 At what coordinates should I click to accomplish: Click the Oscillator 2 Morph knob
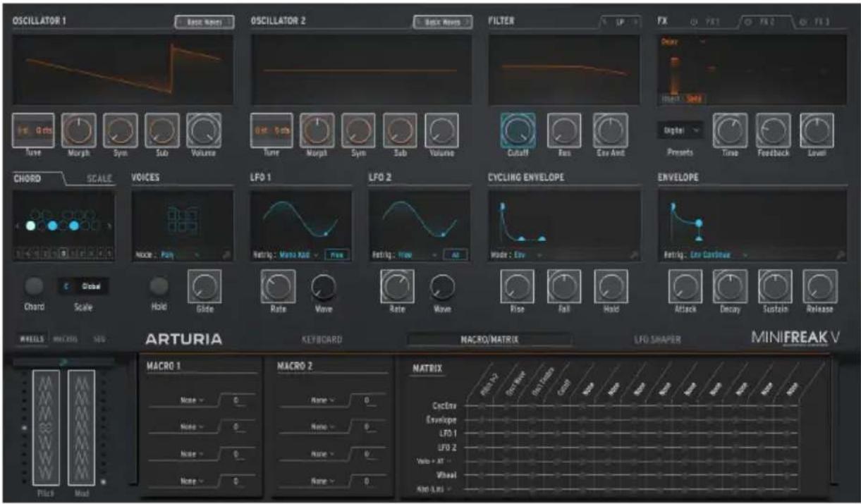pyautogui.click(x=317, y=130)
